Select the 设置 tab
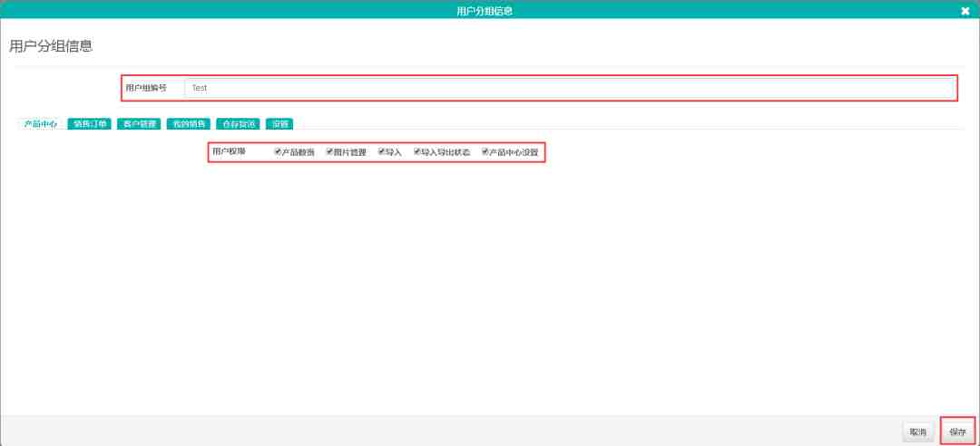The image size is (980, 446). [279, 124]
